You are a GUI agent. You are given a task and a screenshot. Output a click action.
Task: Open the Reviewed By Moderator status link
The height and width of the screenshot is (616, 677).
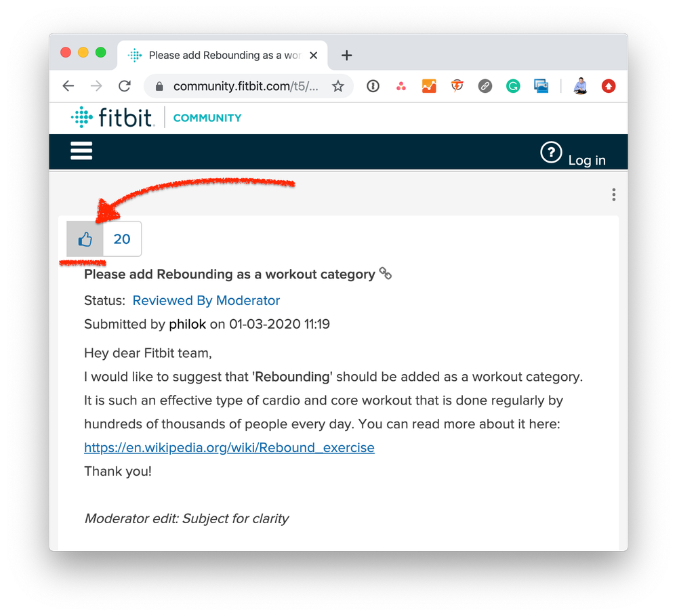coord(206,300)
